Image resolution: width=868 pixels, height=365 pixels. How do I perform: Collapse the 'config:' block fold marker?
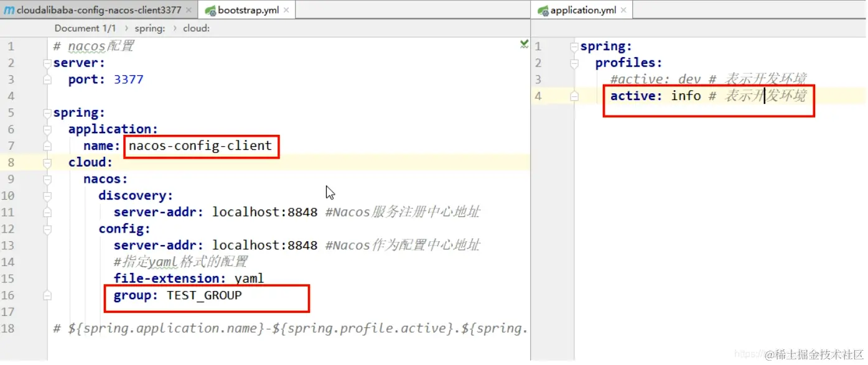pos(47,229)
